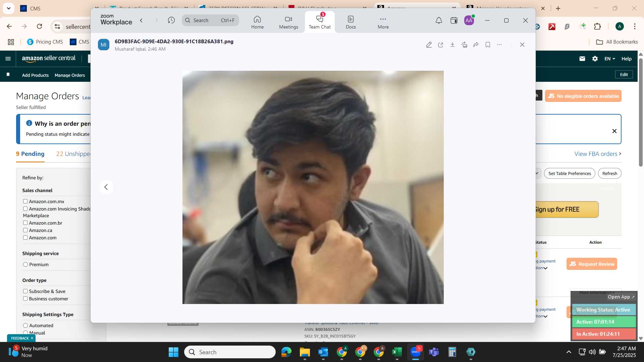Click the Zoom search field
This screenshot has height=362, width=644.
(x=210, y=20)
